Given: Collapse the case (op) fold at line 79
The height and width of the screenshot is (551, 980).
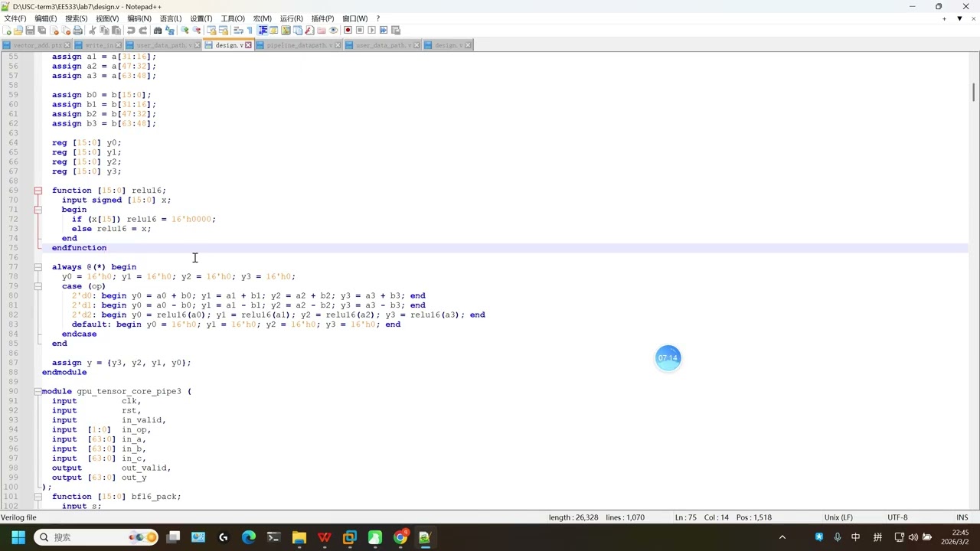Looking at the screenshot, I should coord(38,286).
